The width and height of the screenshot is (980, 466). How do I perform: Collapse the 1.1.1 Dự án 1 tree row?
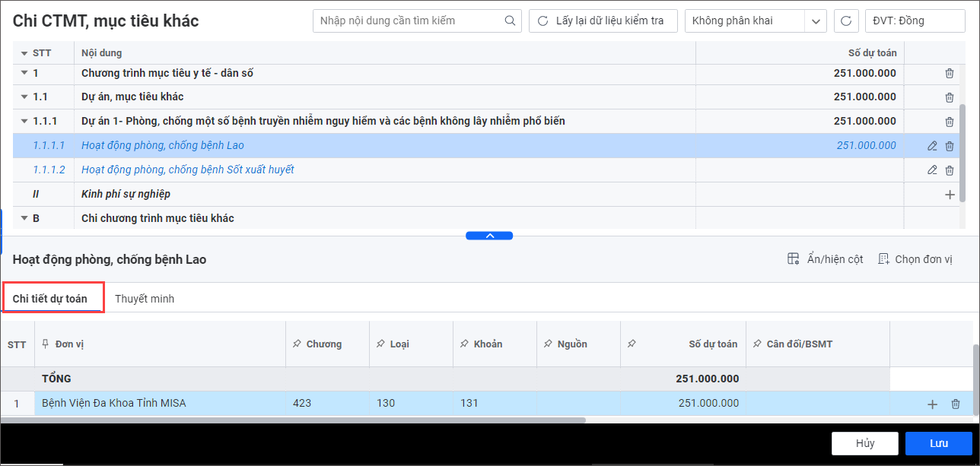tap(24, 122)
